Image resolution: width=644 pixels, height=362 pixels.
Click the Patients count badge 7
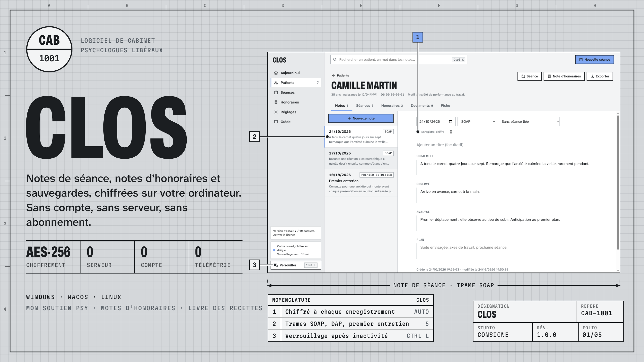(x=318, y=83)
